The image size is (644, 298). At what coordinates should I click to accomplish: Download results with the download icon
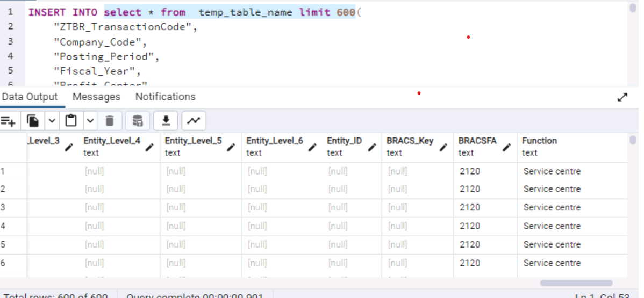[x=166, y=121]
